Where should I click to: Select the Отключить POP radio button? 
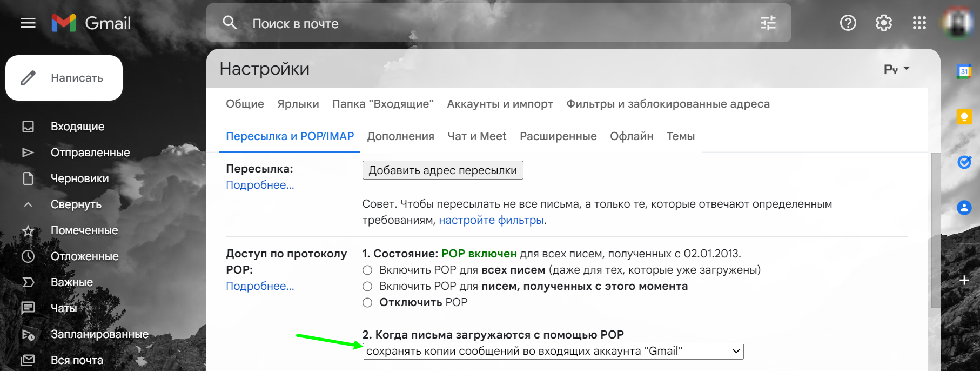[367, 302]
